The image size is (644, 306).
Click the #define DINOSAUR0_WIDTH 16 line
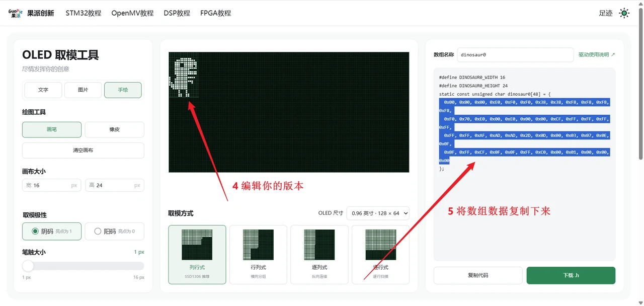point(472,78)
